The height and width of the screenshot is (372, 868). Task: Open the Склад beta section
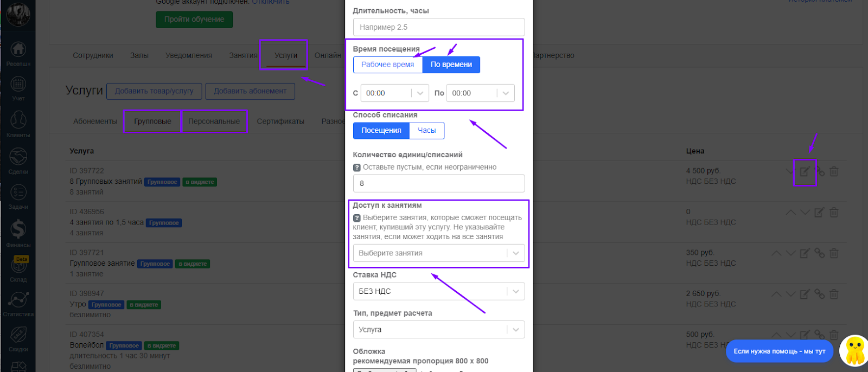pyautogui.click(x=18, y=269)
